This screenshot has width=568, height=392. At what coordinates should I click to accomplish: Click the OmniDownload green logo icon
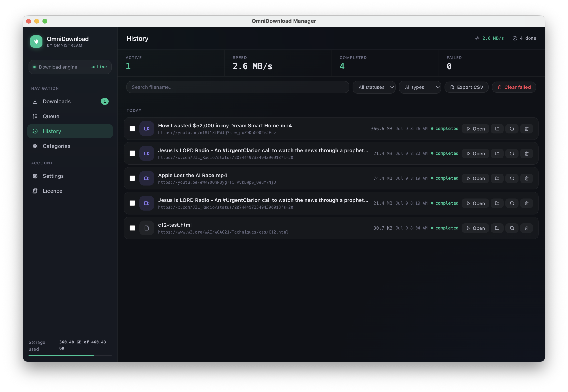pos(36,41)
